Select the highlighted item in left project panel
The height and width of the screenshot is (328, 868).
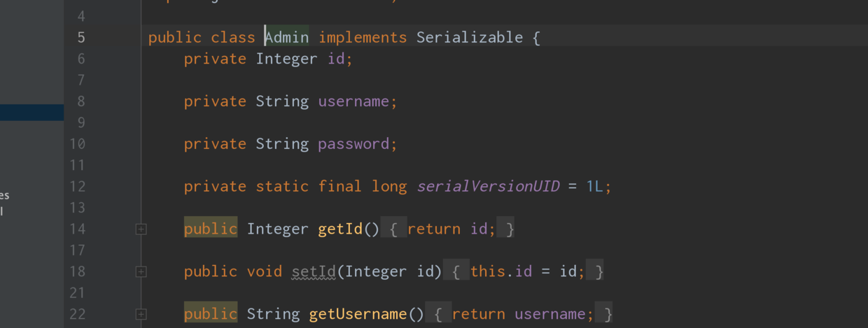[31, 113]
